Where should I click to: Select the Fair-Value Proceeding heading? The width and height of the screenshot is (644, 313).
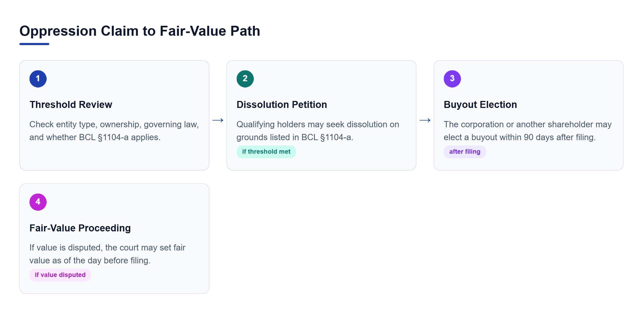click(80, 228)
